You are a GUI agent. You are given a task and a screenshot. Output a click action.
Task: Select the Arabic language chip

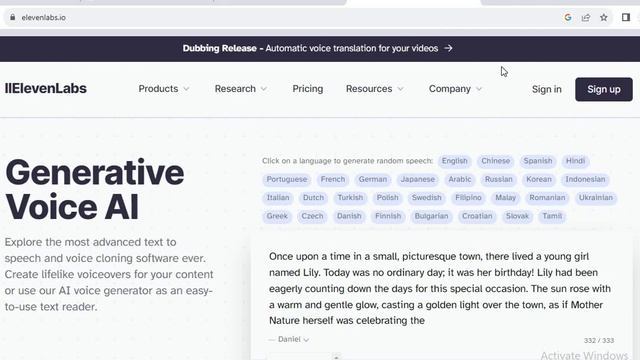click(x=460, y=179)
